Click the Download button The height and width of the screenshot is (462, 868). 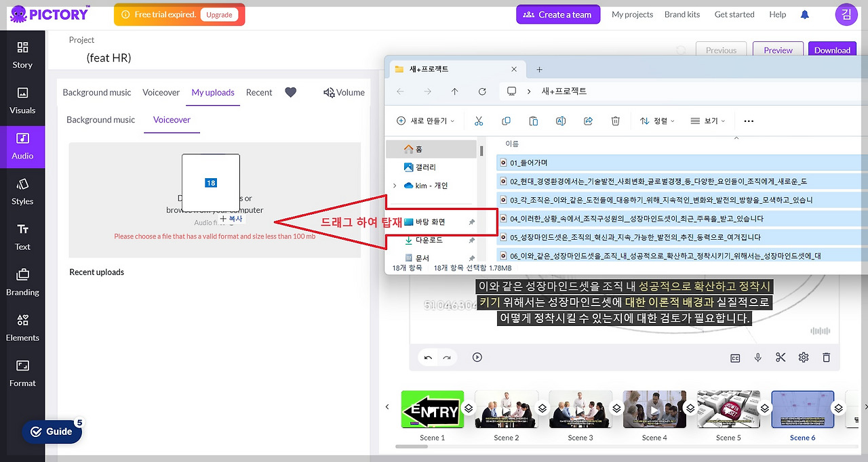(832, 50)
